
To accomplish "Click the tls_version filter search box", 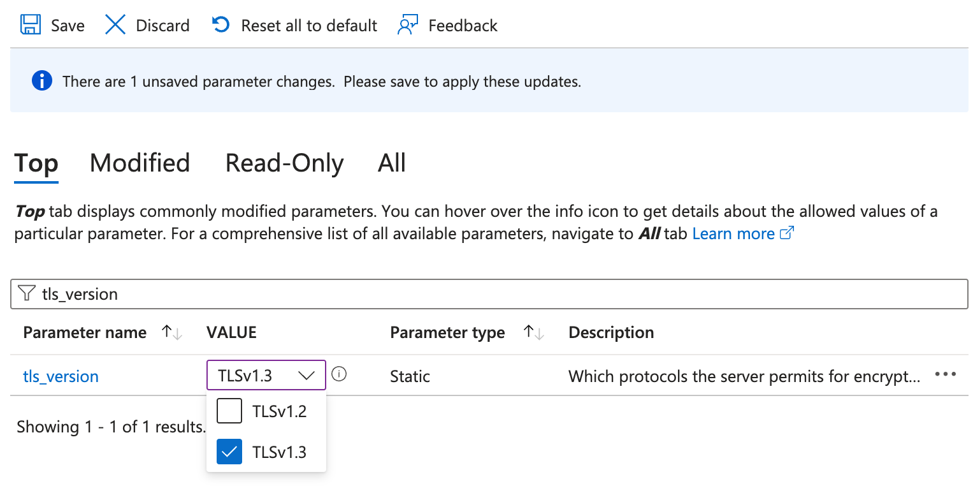I will (x=489, y=294).
